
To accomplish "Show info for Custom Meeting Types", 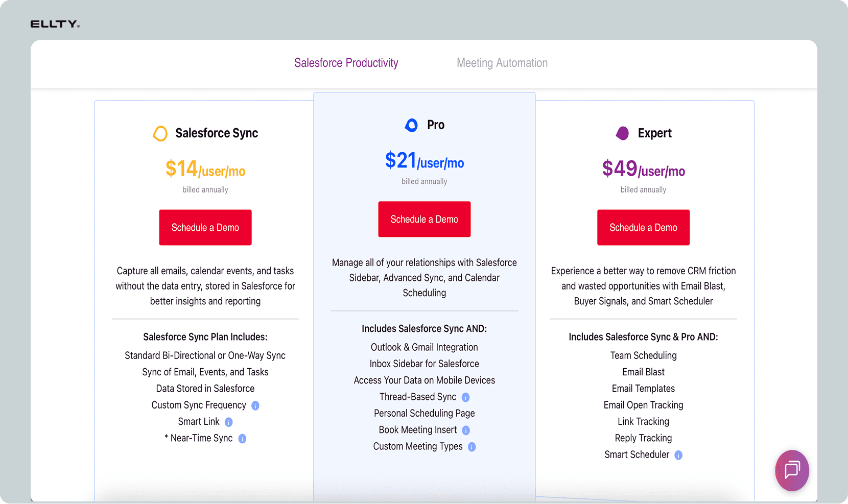I will pyautogui.click(x=472, y=447).
